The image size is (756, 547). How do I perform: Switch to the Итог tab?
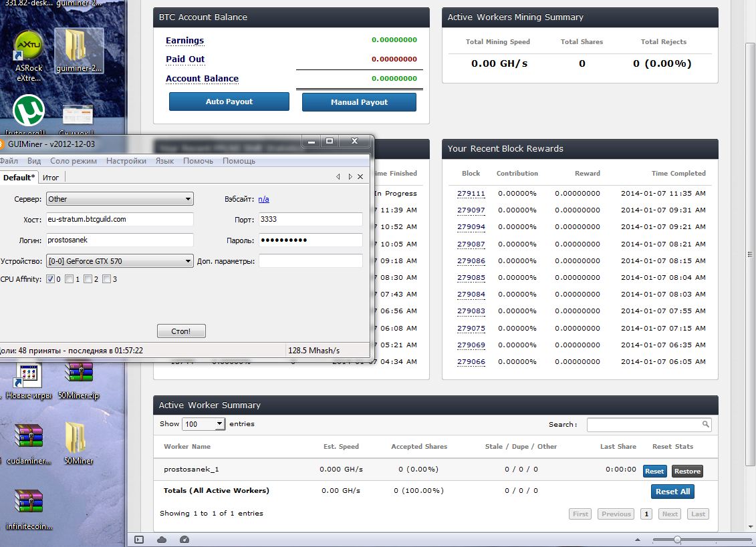click(x=51, y=178)
